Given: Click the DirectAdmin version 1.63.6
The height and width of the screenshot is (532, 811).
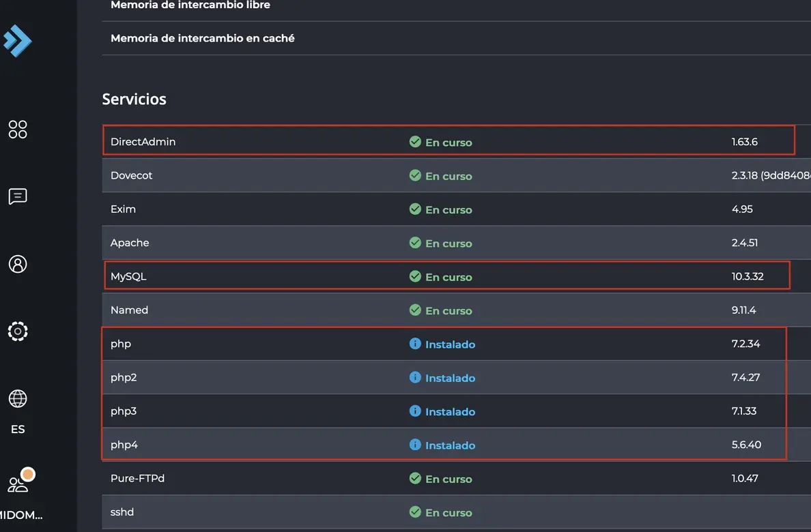Looking at the screenshot, I should pos(744,142).
